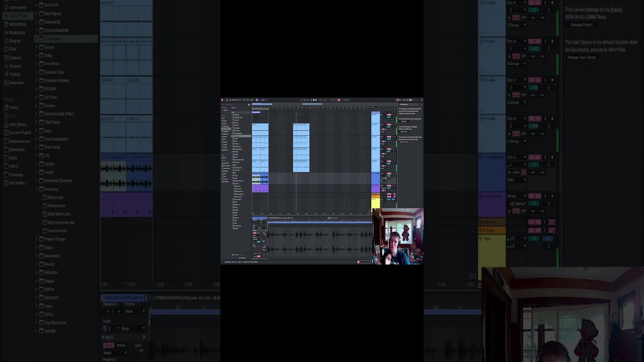Expand the Reverb device folder
644x362 pixels.
click(x=232, y=207)
